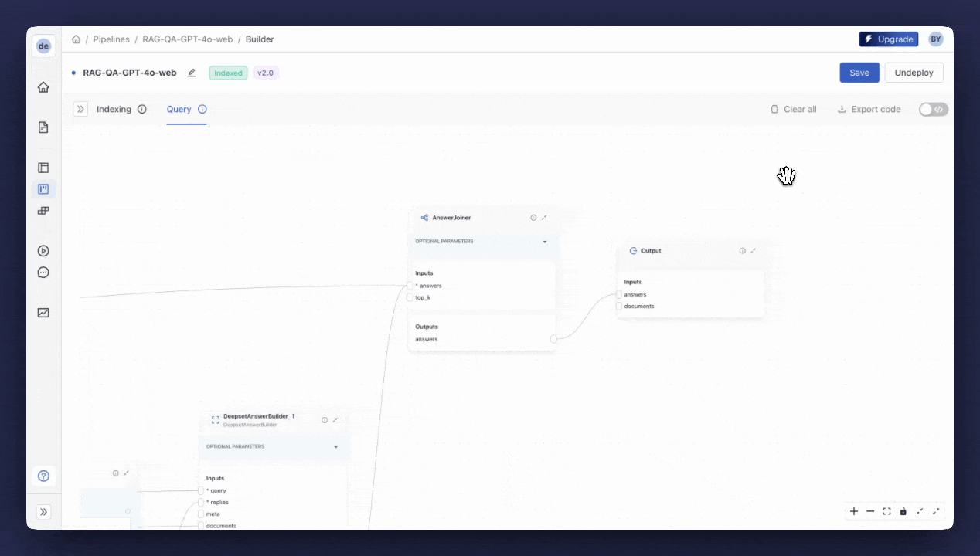The height and width of the screenshot is (556, 980).
Task: Click the pencil icon to rename pipeline
Action: coord(192,73)
